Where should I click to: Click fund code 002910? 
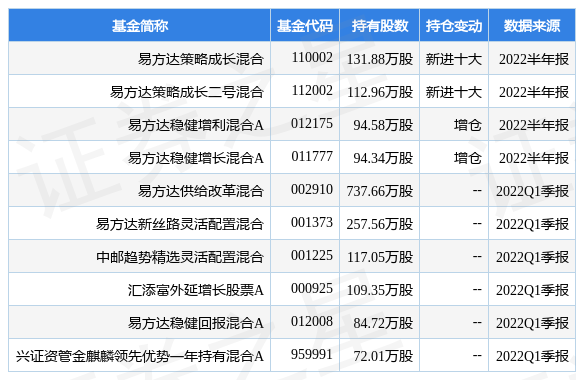pos(312,189)
